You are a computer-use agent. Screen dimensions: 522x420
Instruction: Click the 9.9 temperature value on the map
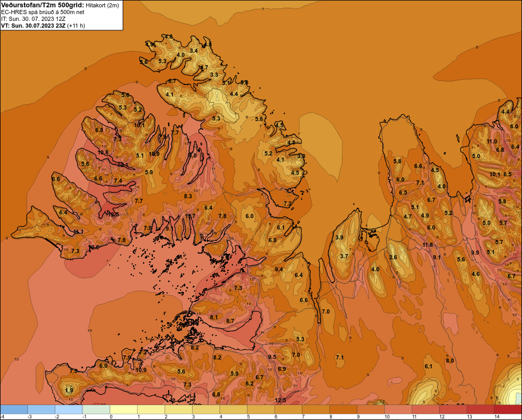click(475, 253)
